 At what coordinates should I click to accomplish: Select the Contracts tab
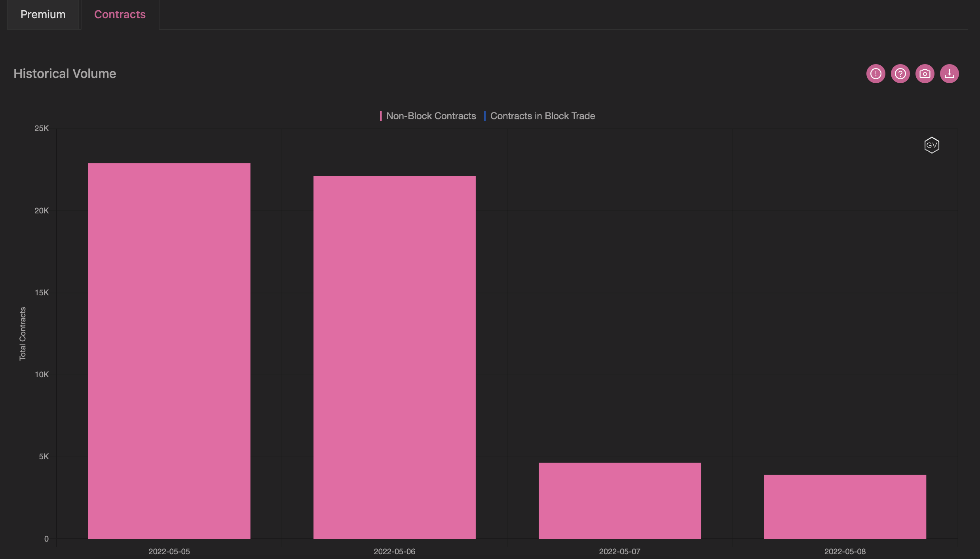click(120, 15)
